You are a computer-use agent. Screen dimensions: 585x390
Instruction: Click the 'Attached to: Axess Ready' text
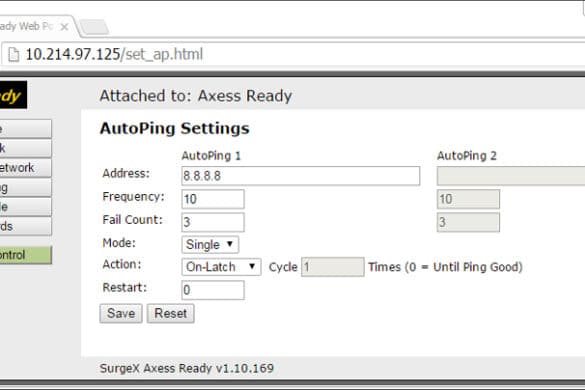click(x=195, y=96)
